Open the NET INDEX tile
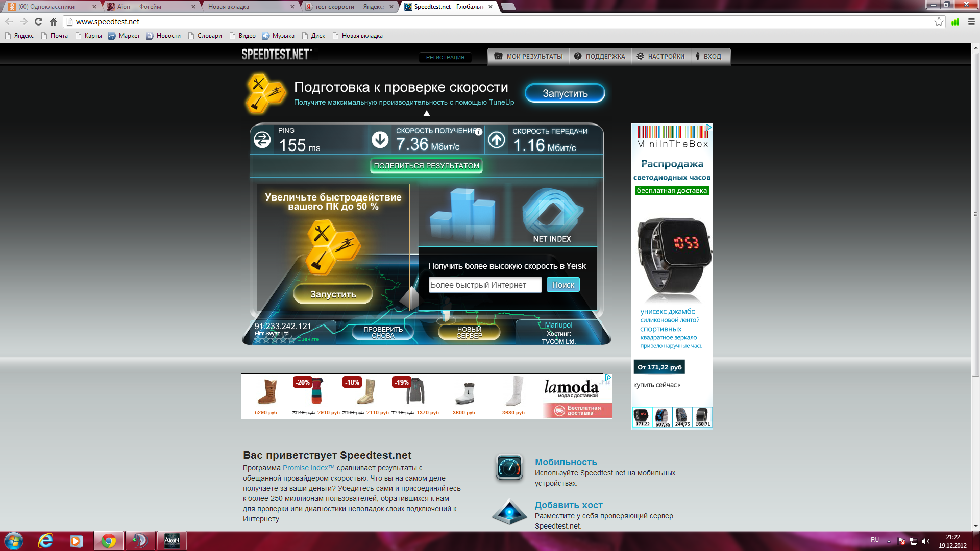The image size is (980, 551). click(x=552, y=215)
